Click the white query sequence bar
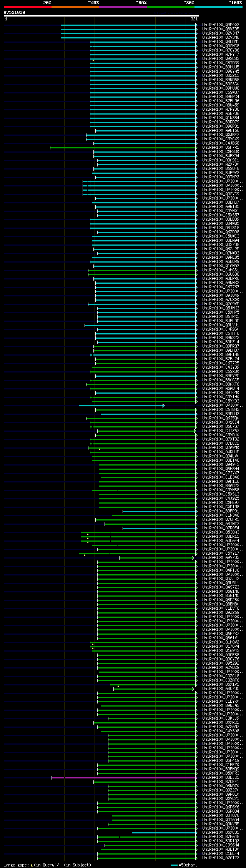This screenshot has width=246, height=868. click(101, 16)
